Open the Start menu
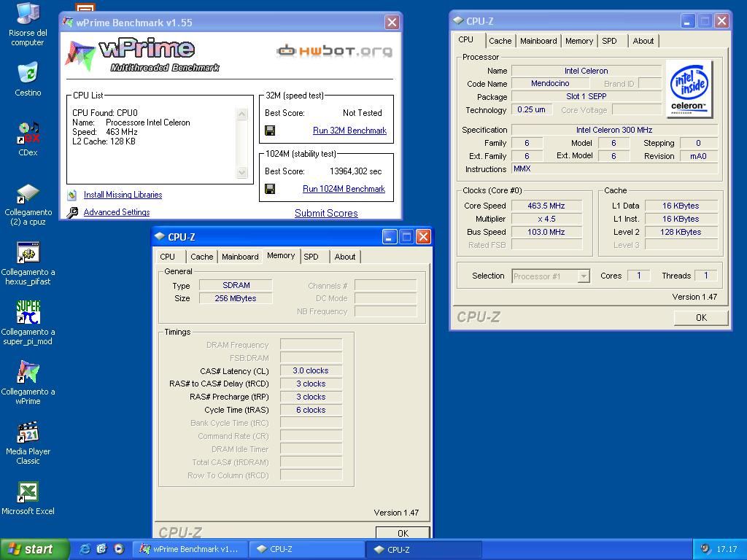The image size is (747, 560). click(x=34, y=549)
